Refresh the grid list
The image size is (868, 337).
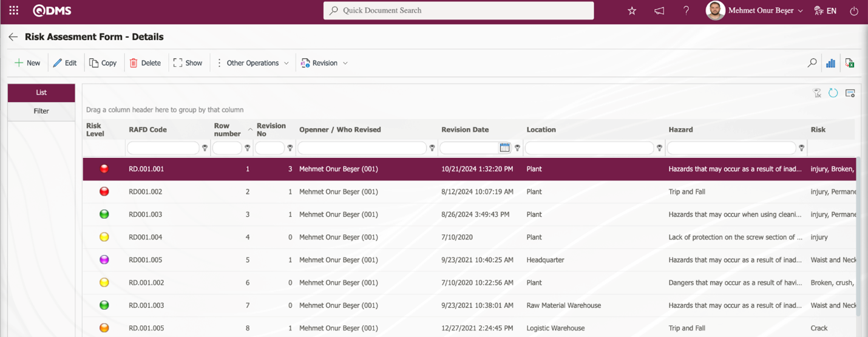[x=833, y=93]
